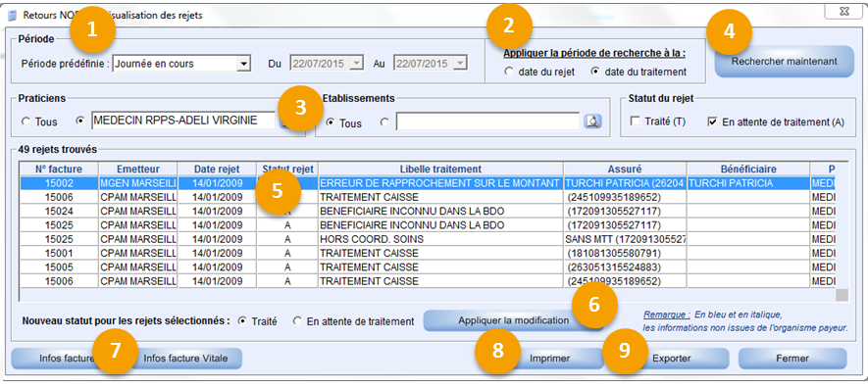Click 'Infos facture Vitale' button
Viewport: 868px width, 388px height.
click(x=186, y=359)
